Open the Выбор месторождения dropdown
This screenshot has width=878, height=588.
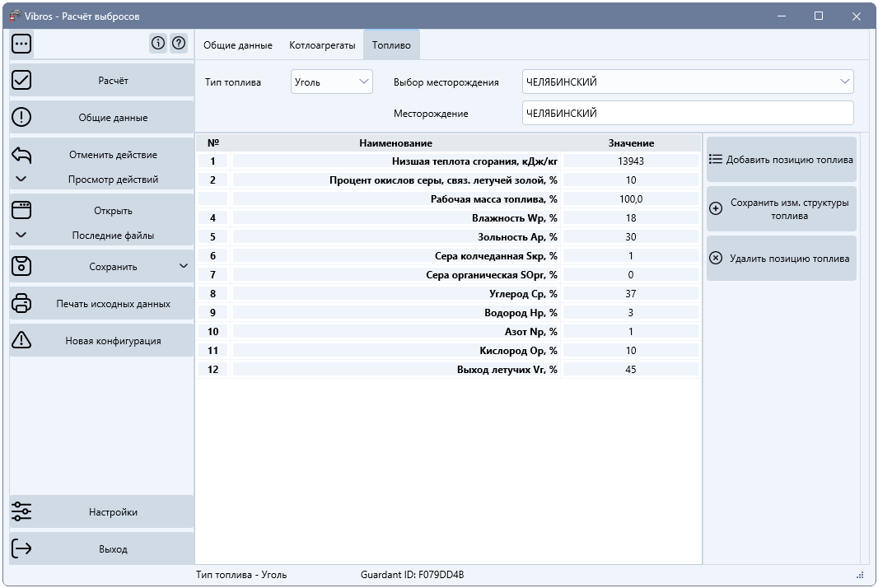click(688, 82)
